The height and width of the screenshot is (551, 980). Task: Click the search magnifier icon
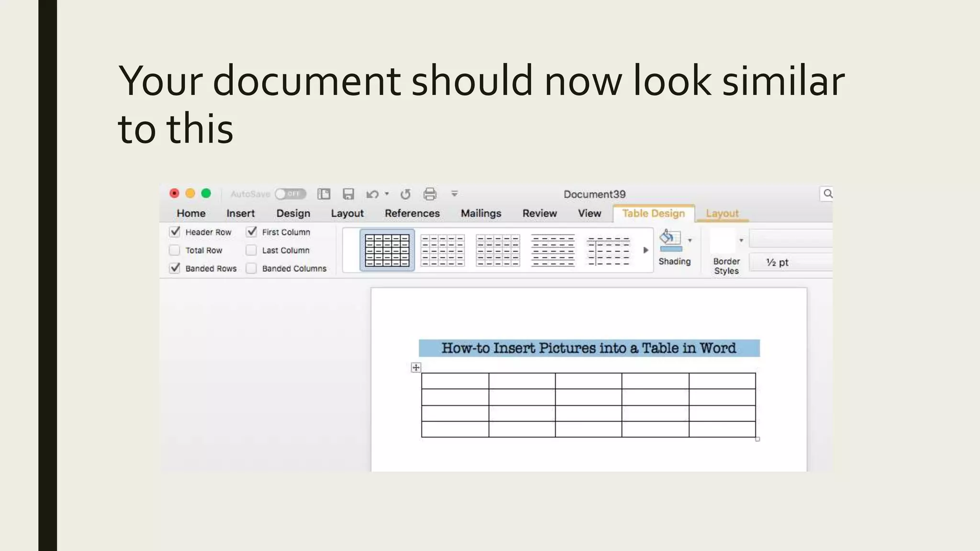[827, 193]
